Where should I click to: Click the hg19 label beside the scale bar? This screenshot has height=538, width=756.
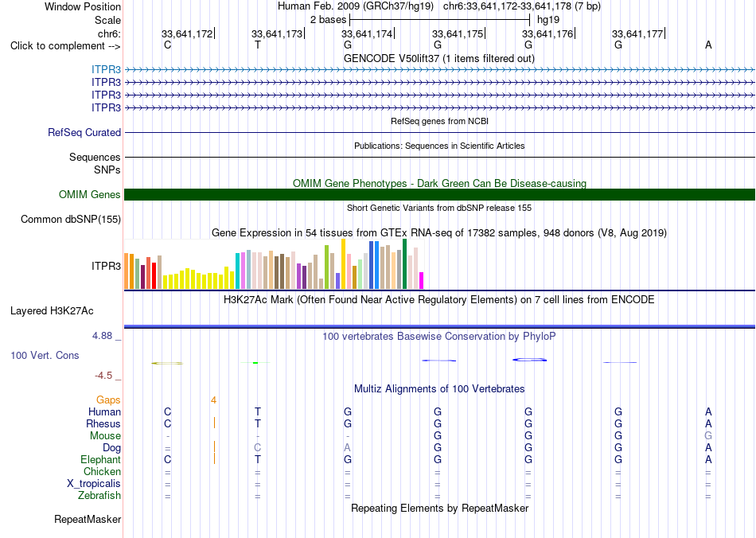point(548,20)
